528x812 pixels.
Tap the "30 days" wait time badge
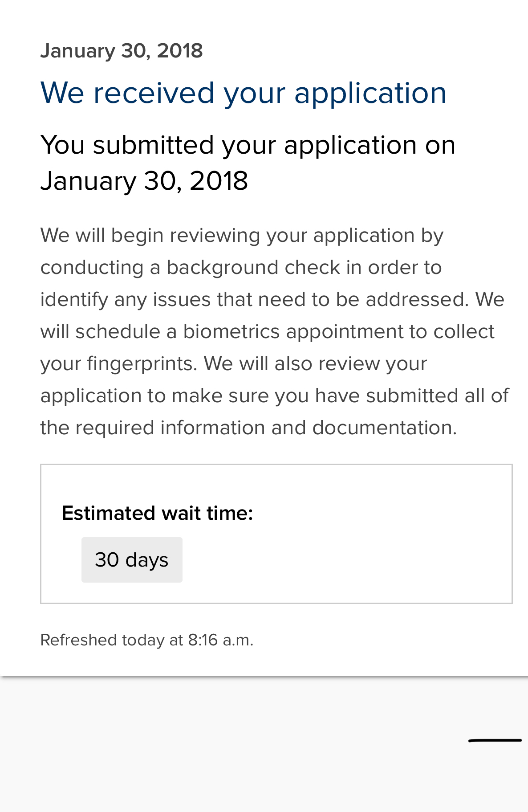click(x=132, y=560)
